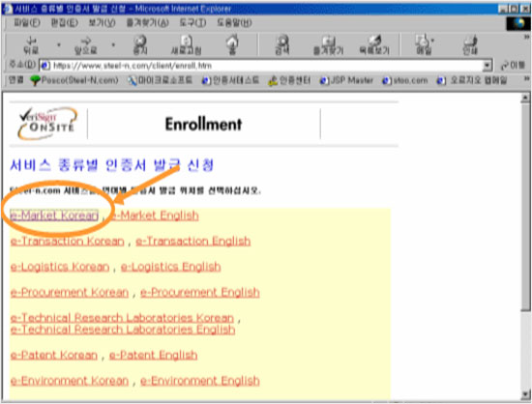Viewport: 532px width, 404px height.
Task: Click the Forward (앞으로) arrow icon
Action: tap(85, 44)
